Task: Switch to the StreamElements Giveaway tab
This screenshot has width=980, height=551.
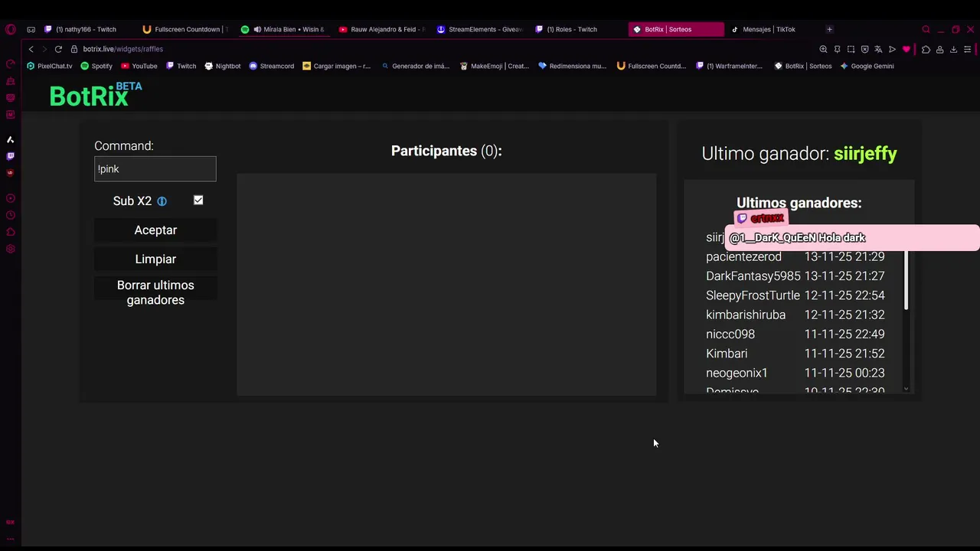Action: (479, 29)
